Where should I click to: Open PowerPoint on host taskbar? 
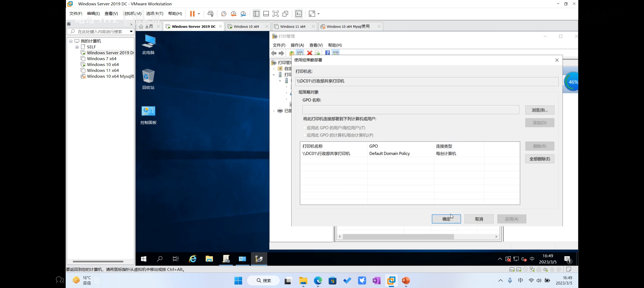[x=406, y=281]
